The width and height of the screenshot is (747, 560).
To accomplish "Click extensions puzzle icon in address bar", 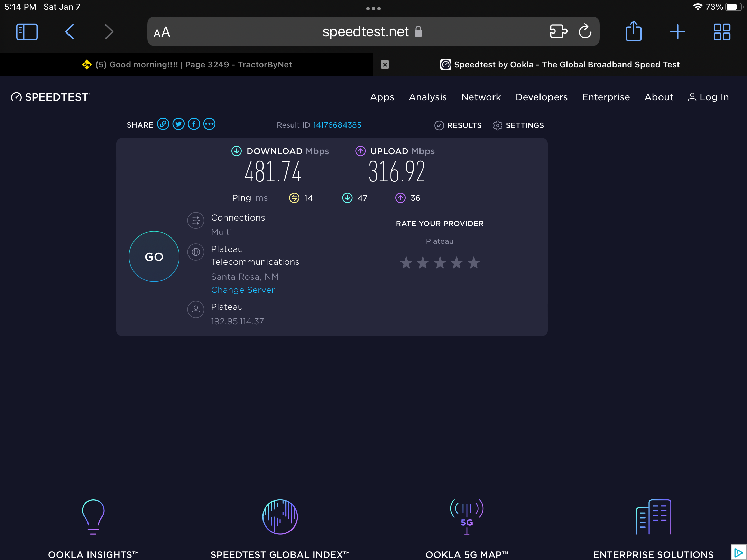I will pos(558,31).
